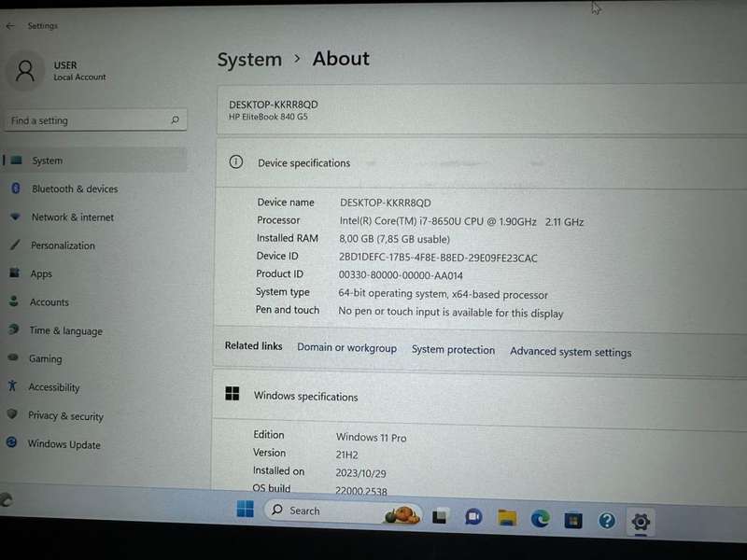Collapse the Device specifications section
This screenshot has height=560, width=747.
[x=481, y=162]
